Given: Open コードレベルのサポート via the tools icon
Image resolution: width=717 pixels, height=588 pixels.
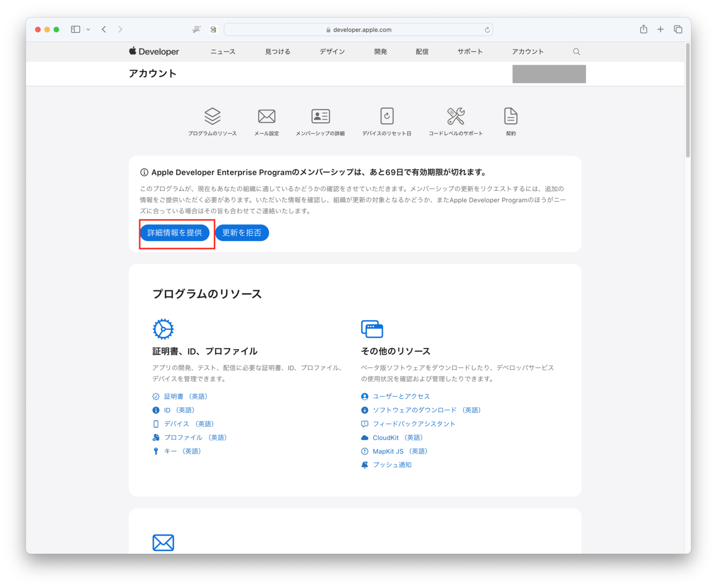Looking at the screenshot, I should point(455,116).
